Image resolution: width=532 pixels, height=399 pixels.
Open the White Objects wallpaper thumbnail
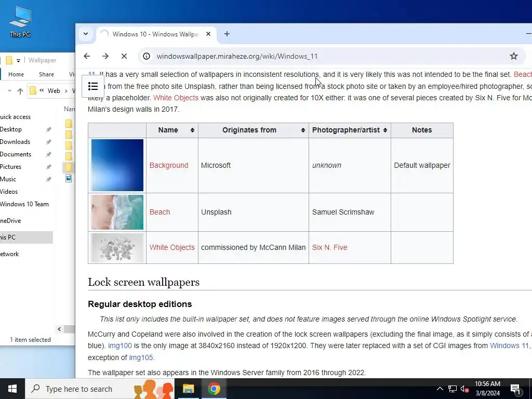pyautogui.click(x=117, y=248)
